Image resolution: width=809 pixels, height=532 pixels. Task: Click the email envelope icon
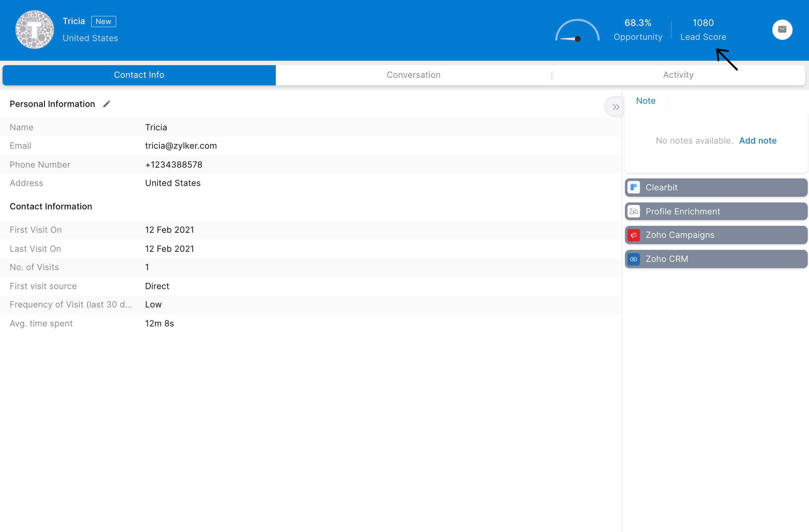point(782,30)
